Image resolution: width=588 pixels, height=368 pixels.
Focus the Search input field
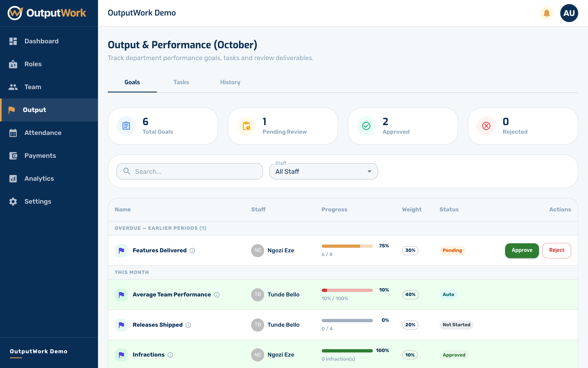[189, 171]
